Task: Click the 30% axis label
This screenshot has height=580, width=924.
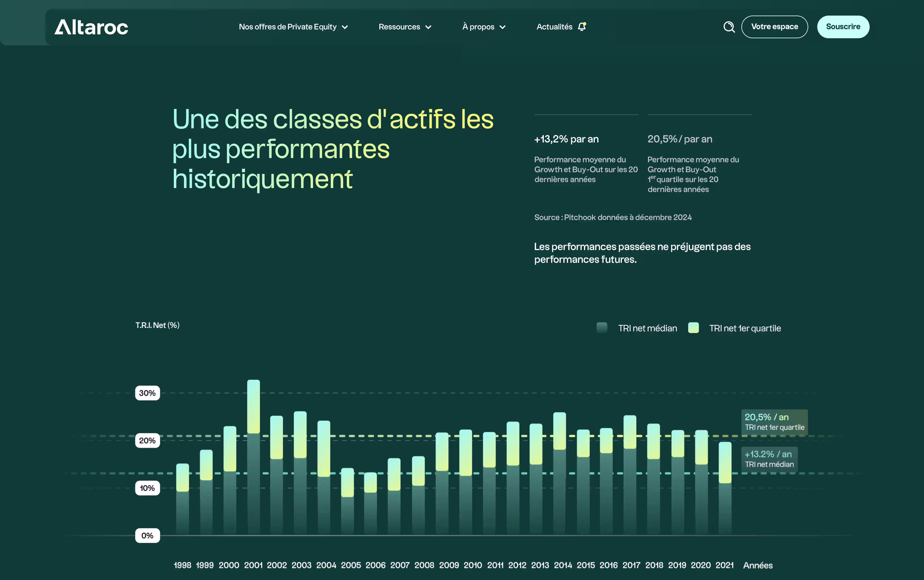Action: point(147,393)
